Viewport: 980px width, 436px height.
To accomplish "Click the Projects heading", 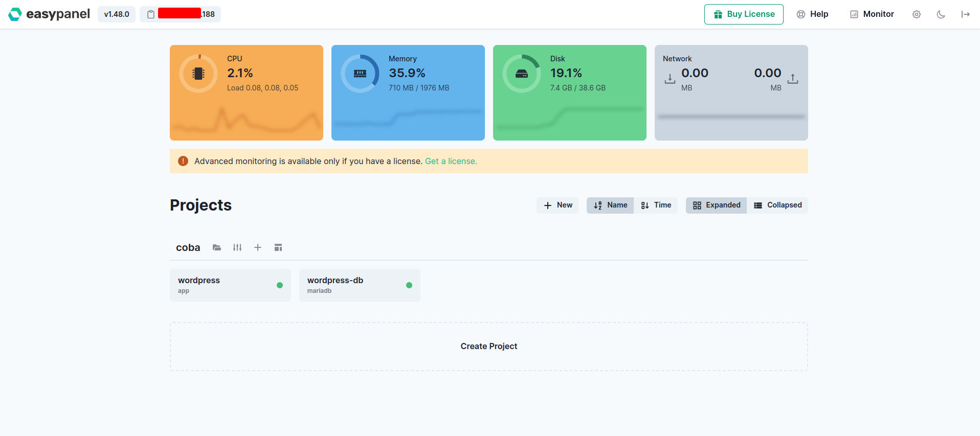I will pyautogui.click(x=201, y=205).
